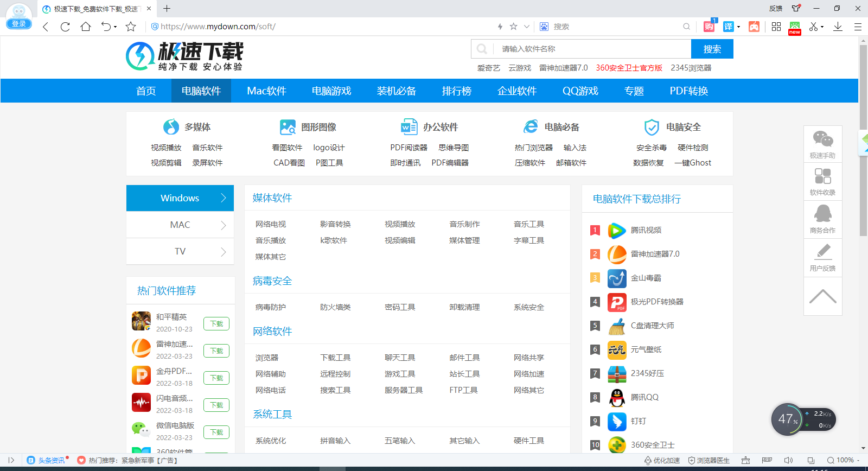Go to browser home page icon
This screenshot has height=471, width=868.
86,27
